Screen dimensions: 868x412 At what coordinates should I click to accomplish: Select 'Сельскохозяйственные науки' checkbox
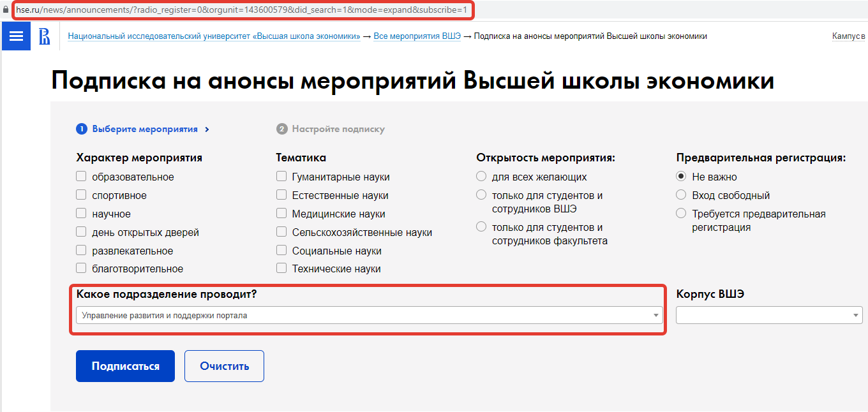click(x=281, y=232)
